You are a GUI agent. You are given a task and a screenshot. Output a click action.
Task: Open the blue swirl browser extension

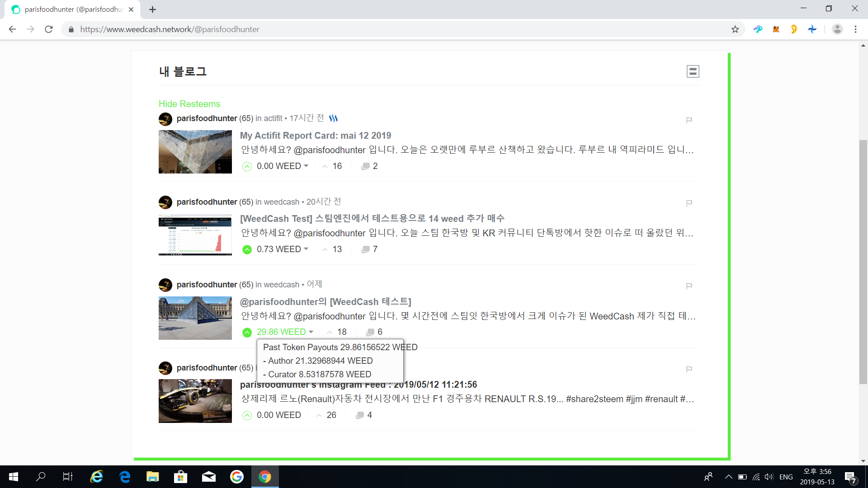(758, 29)
